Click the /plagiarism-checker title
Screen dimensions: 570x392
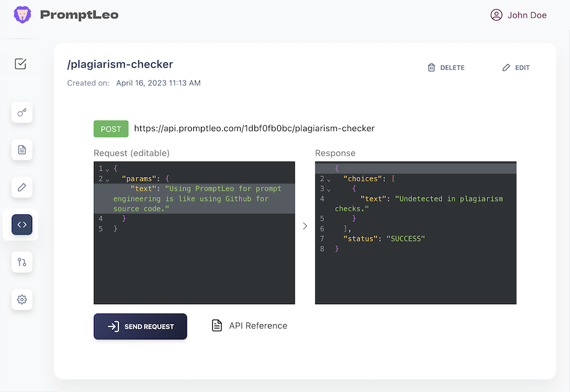(x=120, y=64)
